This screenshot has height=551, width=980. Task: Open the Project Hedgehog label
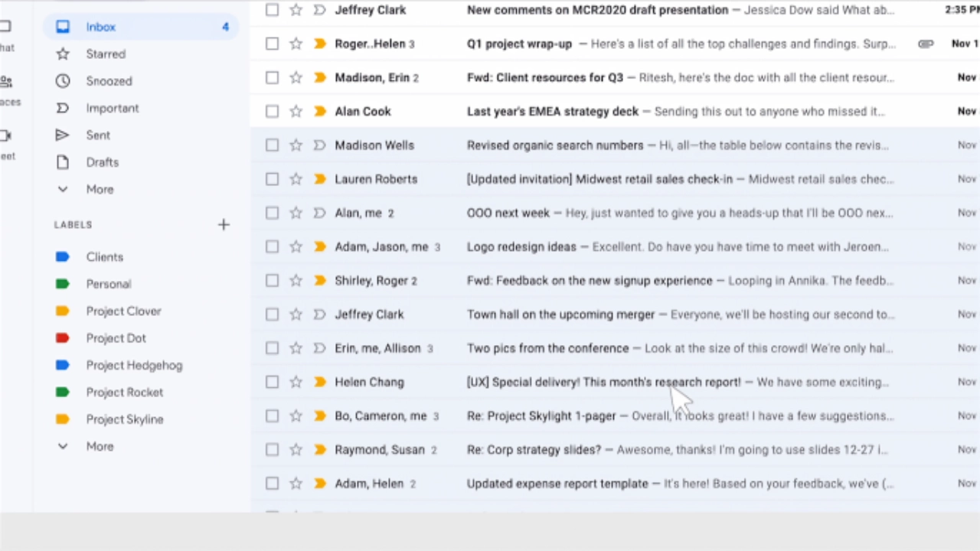pos(134,365)
